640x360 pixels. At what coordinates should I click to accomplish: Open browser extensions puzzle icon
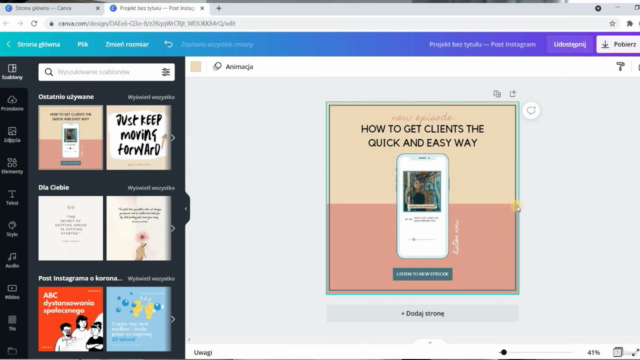pyautogui.click(x=629, y=24)
